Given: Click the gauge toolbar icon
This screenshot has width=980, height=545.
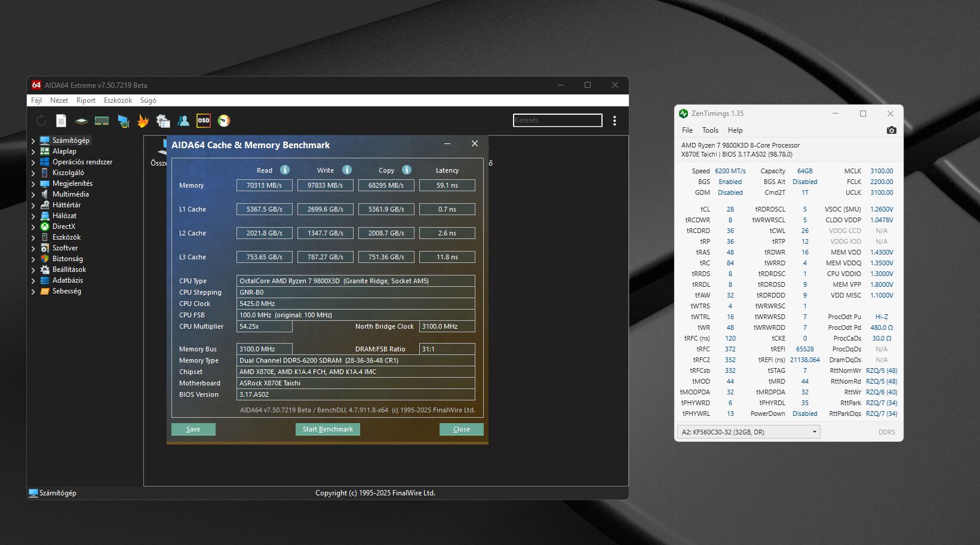Looking at the screenshot, I should [224, 121].
